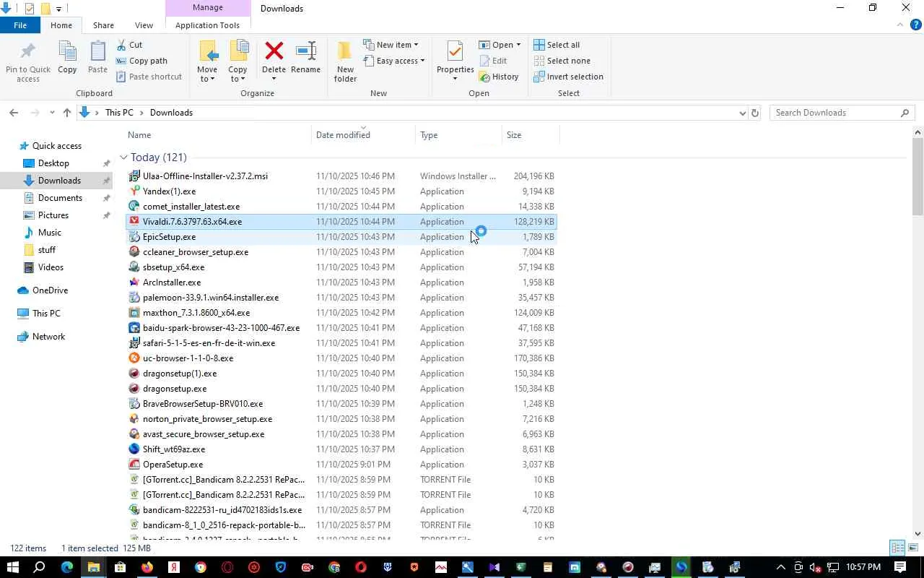Screen dimensions: 924x578
Task: Click the OperaSetup.exe file icon
Action: pos(134,464)
